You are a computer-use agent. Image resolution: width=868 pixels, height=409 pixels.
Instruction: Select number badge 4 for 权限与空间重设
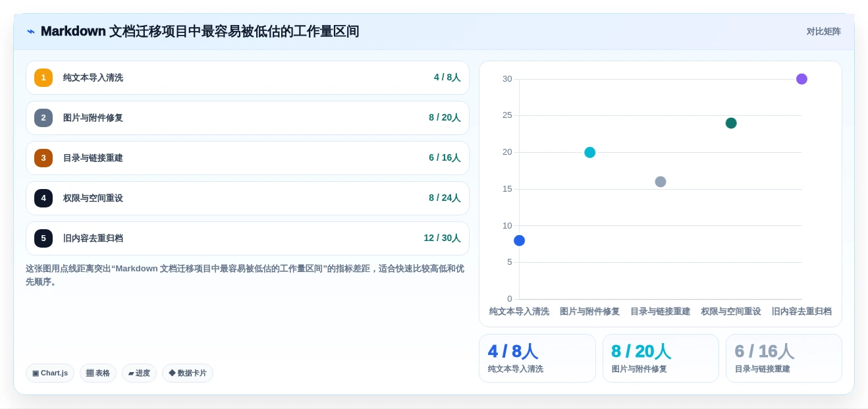(43, 198)
